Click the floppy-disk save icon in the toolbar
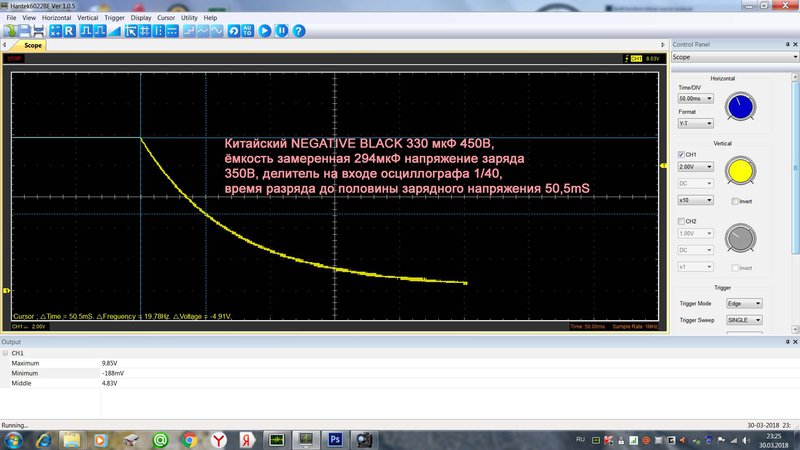Screen dimensions: 800x450 pyautogui.click(x=24, y=31)
